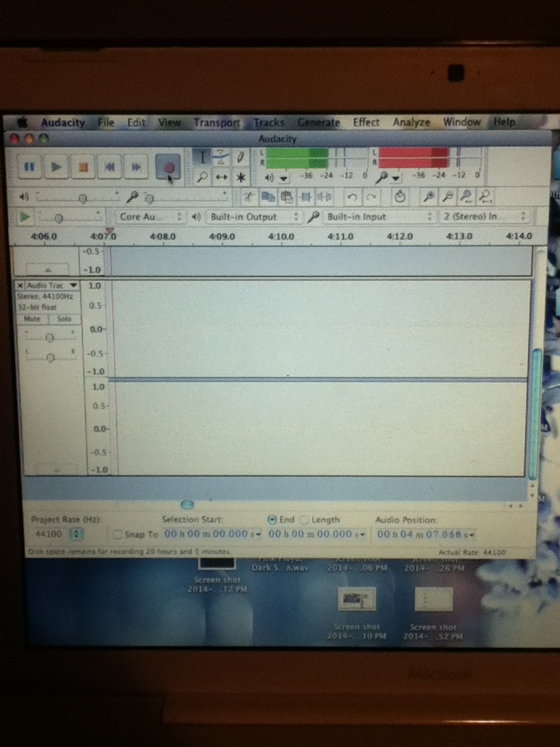560x747 pixels.
Task: Open the Core Audio host dropdown
Action: (150, 217)
